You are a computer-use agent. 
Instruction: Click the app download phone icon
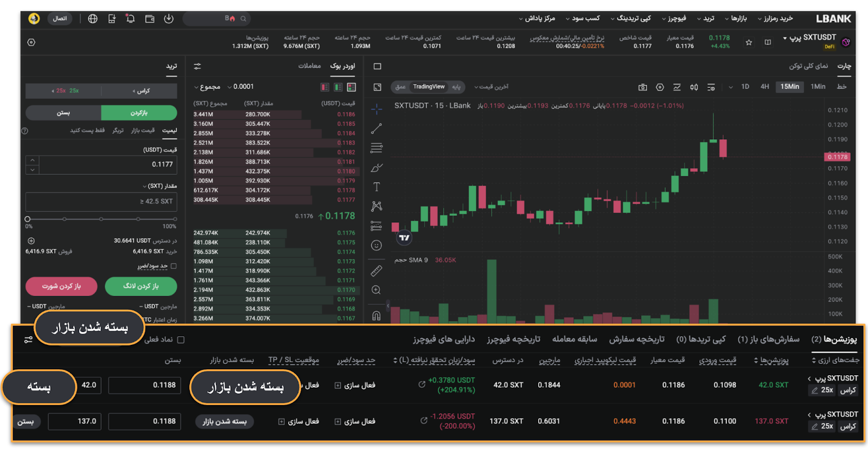[x=112, y=18]
